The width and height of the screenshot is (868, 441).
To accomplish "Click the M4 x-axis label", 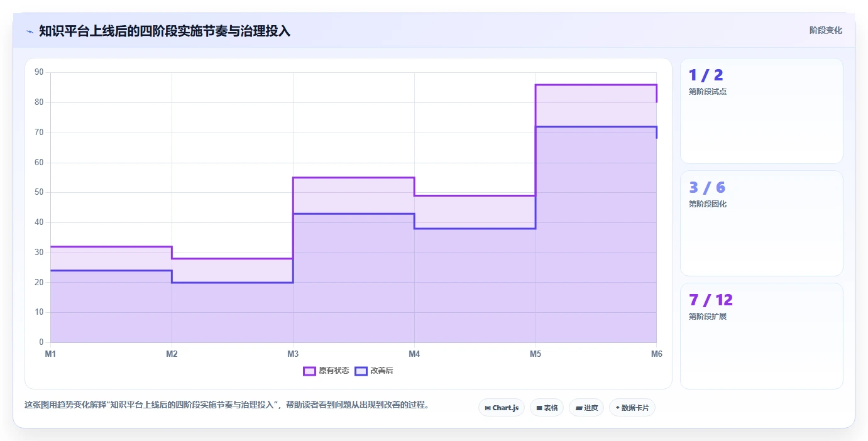I will pos(414,354).
